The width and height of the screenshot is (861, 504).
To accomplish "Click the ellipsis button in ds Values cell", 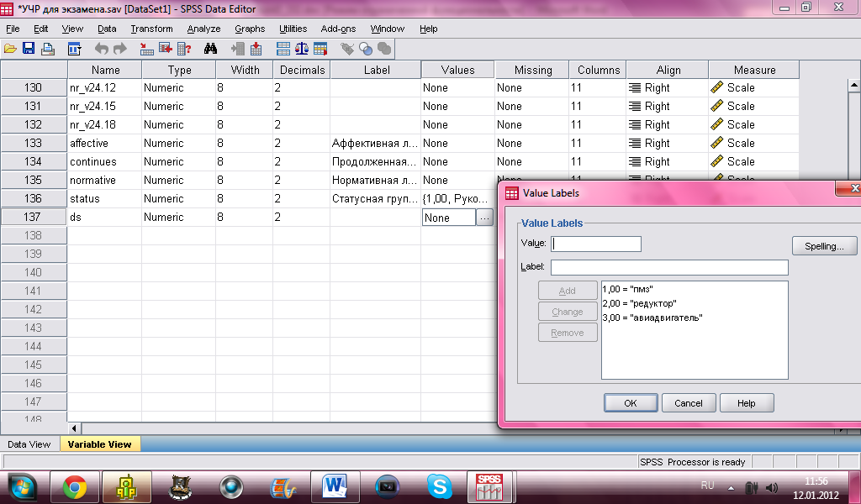I will click(x=484, y=218).
